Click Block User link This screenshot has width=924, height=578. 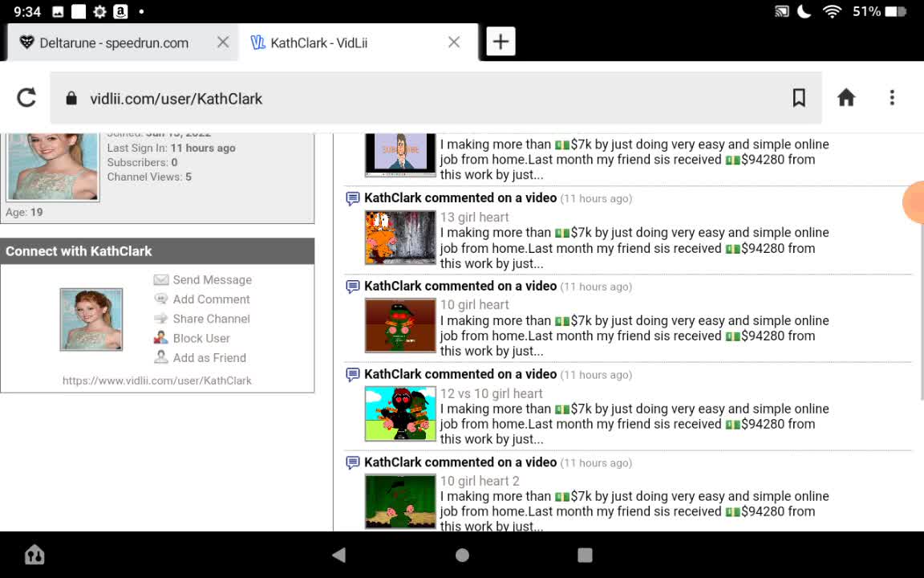[201, 338]
